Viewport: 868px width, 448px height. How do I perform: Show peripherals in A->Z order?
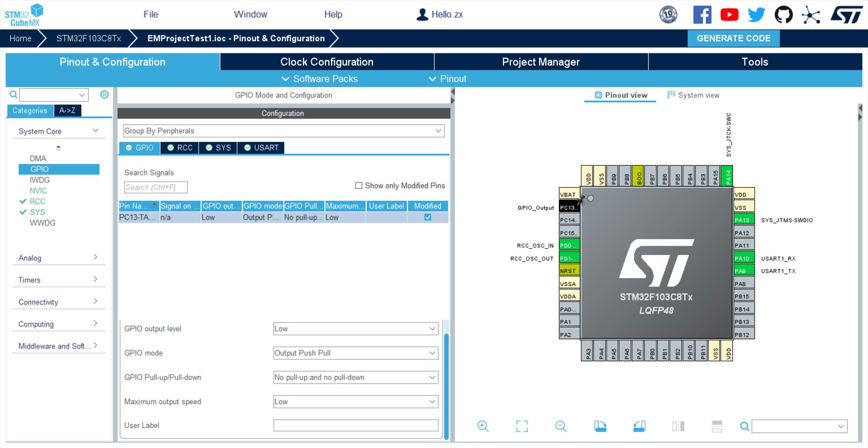67,110
